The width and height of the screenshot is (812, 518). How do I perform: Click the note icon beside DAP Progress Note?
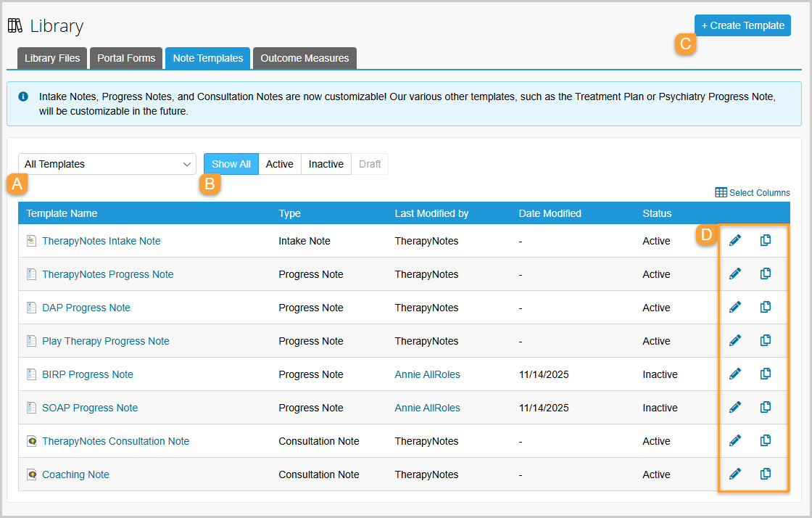point(32,308)
